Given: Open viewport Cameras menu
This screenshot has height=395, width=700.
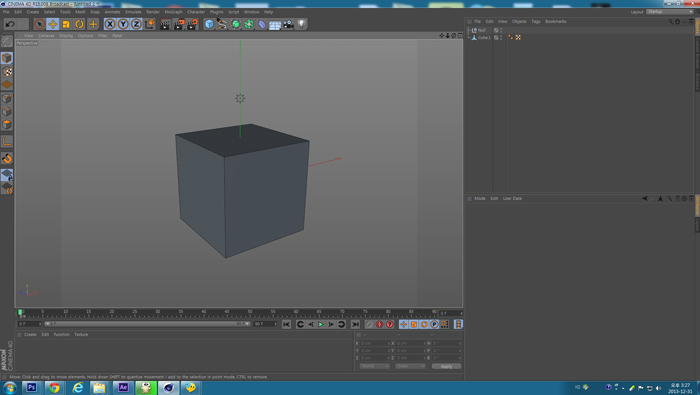Looking at the screenshot, I should click(x=46, y=36).
